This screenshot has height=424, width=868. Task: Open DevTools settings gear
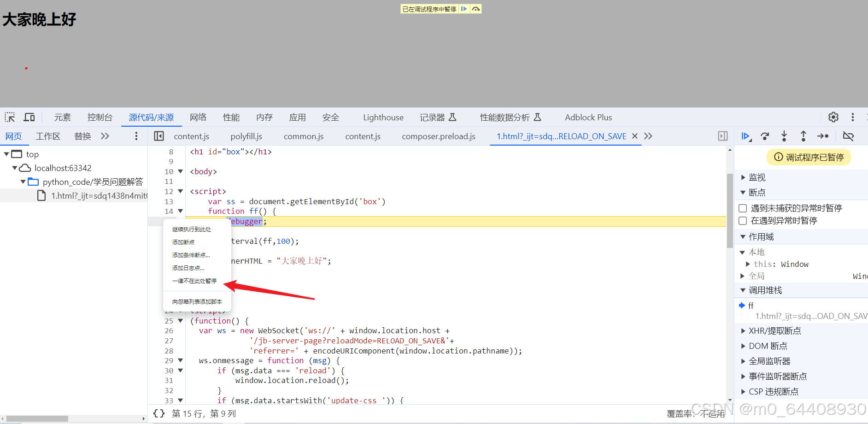tap(833, 117)
